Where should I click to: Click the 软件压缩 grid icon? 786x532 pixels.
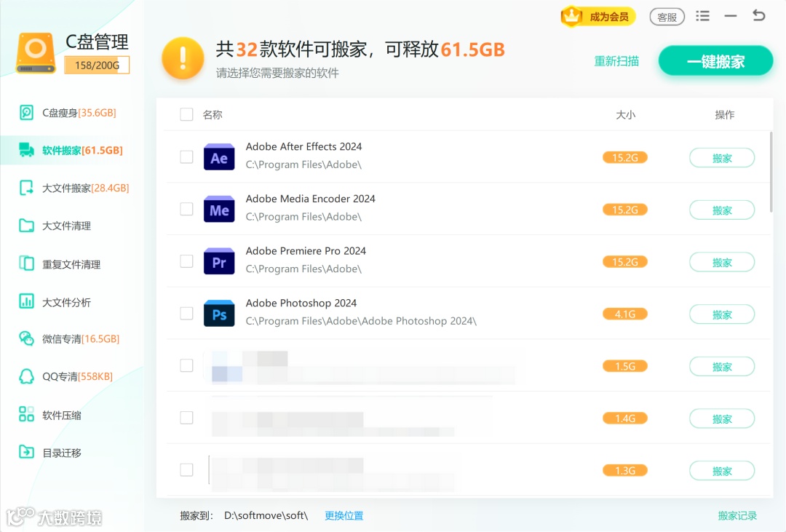pos(26,414)
